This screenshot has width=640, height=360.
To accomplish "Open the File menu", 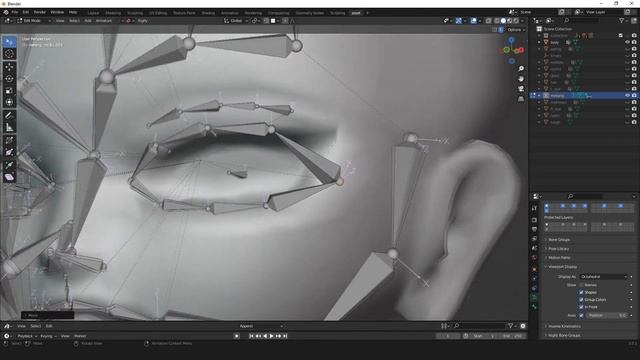I will pyautogui.click(x=15, y=12).
